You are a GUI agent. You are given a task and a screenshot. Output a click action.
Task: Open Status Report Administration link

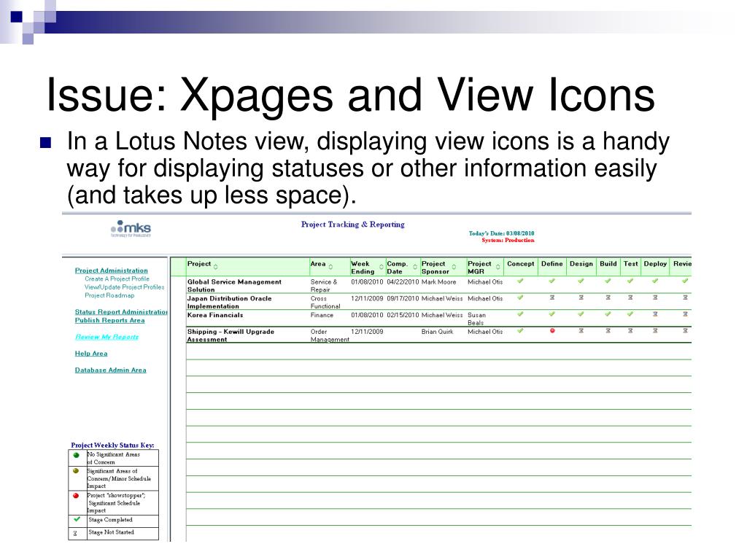pos(121,312)
